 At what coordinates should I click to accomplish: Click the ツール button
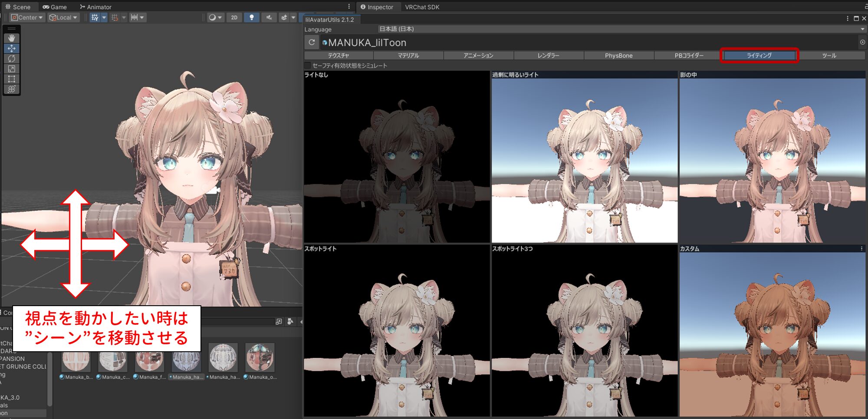829,56
